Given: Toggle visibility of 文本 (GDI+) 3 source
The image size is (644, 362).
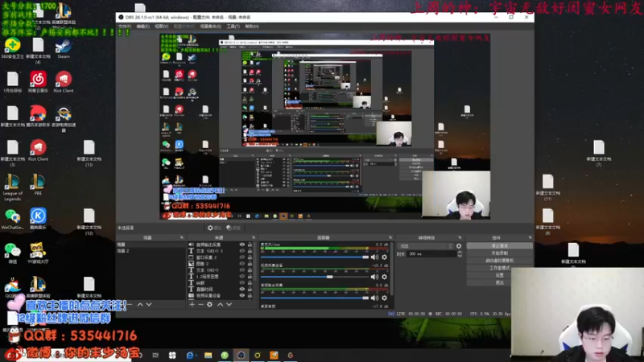Looking at the screenshot, I should (242, 251).
